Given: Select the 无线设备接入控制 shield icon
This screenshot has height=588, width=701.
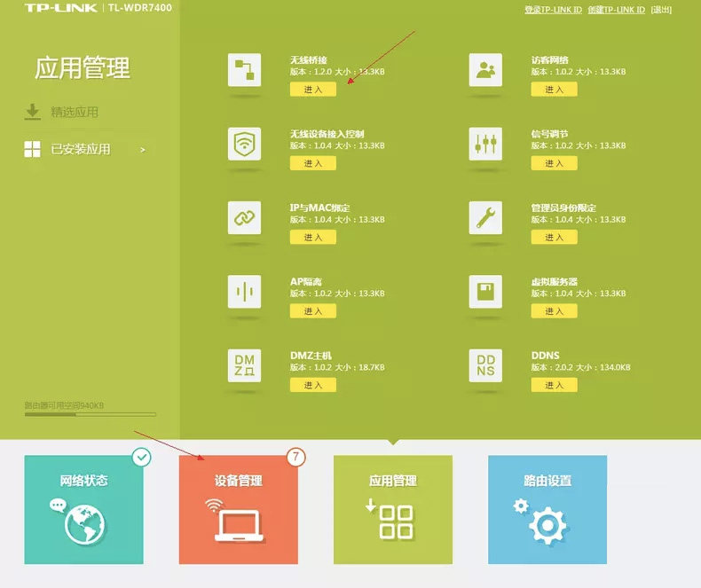Looking at the screenshot, I should click(245, 144).
